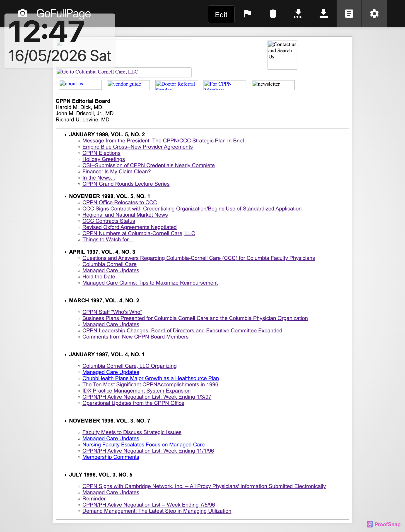Screen dimensions: 405x532
Task: Open Negotiation List: Week Ending 11/1/96 link
Action: click(x=148, y=451)
